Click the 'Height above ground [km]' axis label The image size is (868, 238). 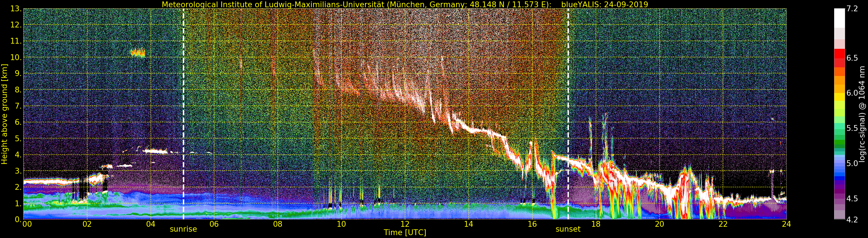[x=4, y=114]
